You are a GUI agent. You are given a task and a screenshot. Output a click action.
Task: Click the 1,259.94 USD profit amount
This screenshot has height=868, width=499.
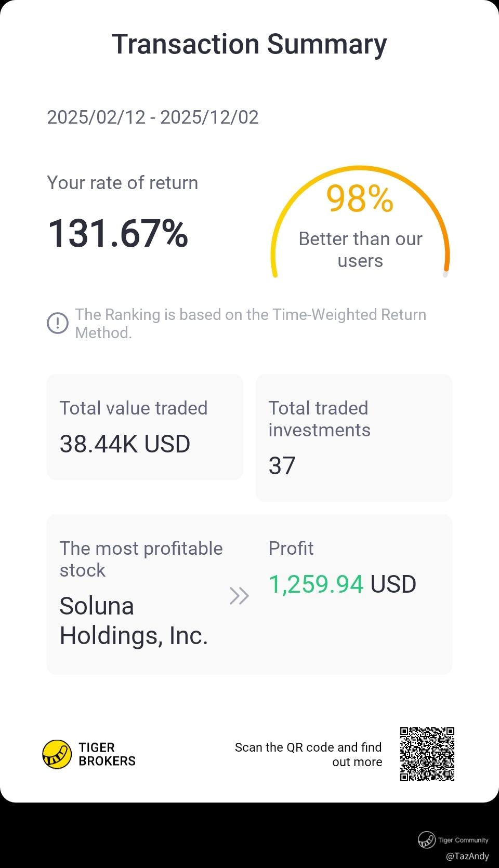pyautogui.click(x=342, y=584)
